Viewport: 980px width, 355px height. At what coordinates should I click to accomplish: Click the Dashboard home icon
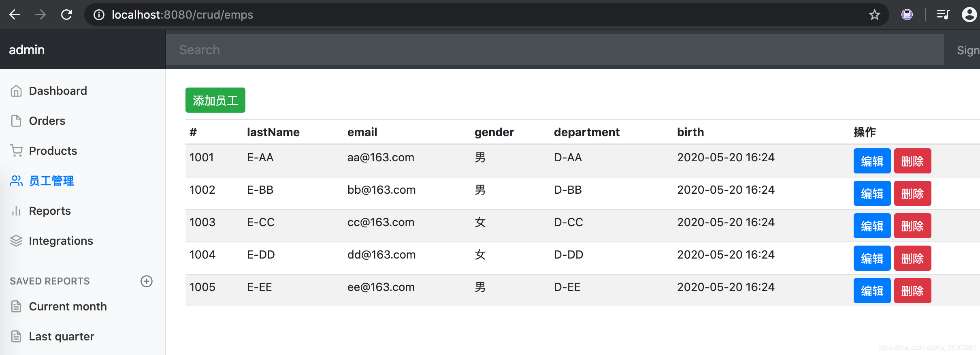click(16, 91)
